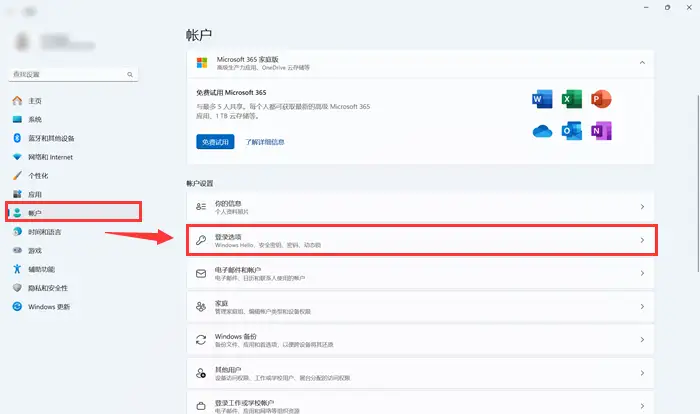
Task: Click the briefcase icon for 登录工作或学校帐户
Action: tap(201, 406)
